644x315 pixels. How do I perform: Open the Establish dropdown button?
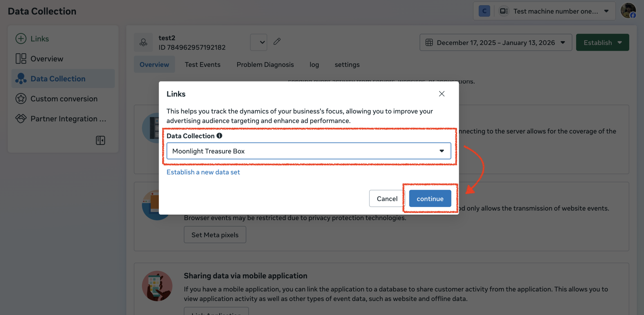(x=602, y=42)
